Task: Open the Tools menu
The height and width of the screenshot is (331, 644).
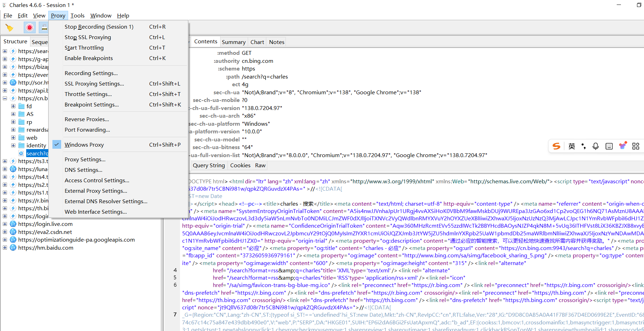Action: pos(77,15)
